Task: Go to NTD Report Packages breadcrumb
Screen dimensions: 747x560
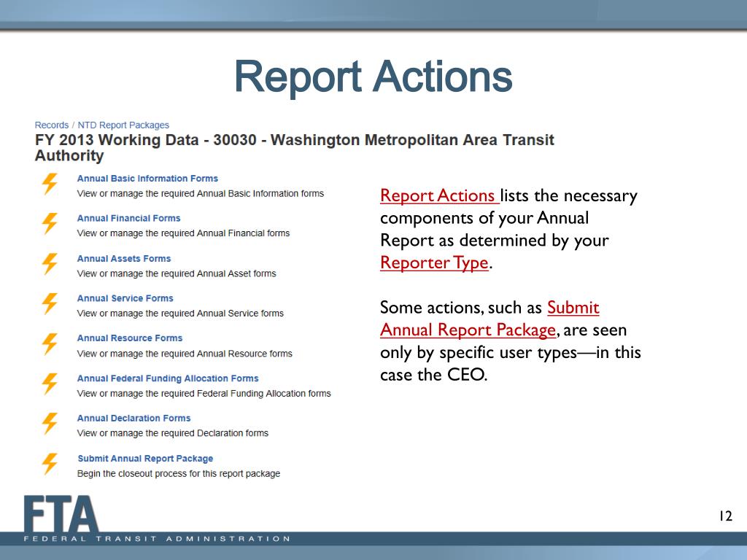Action: pos(123,125)
